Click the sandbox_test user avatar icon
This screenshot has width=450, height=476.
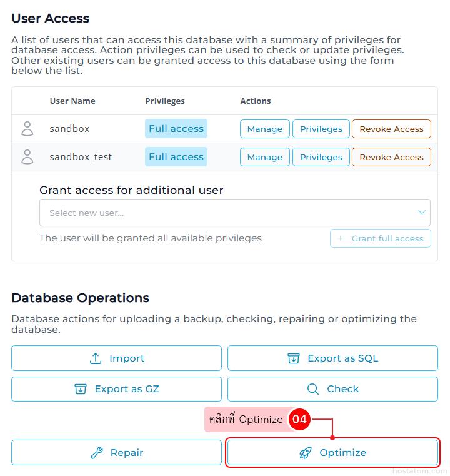tap(27, 157)
